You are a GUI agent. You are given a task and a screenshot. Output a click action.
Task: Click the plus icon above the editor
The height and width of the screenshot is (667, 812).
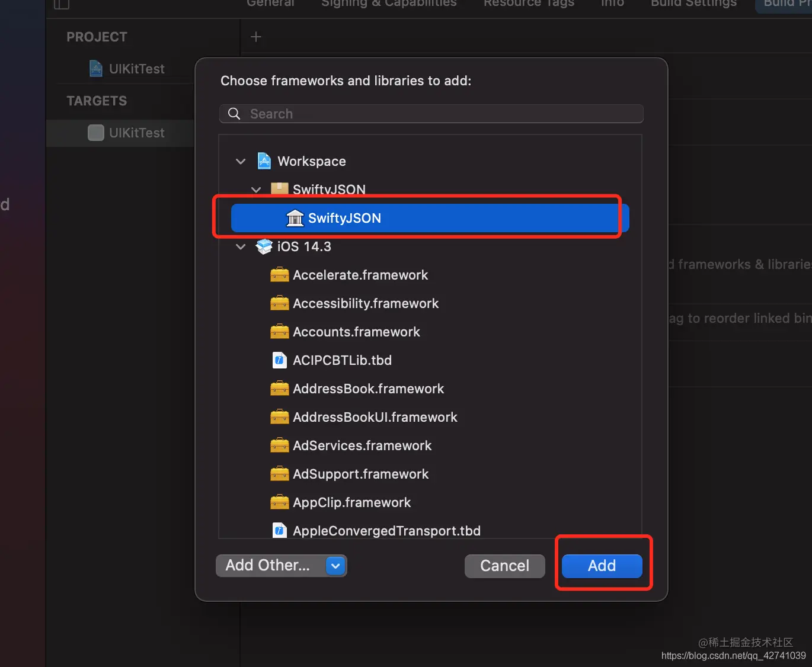tap(256, 37)
